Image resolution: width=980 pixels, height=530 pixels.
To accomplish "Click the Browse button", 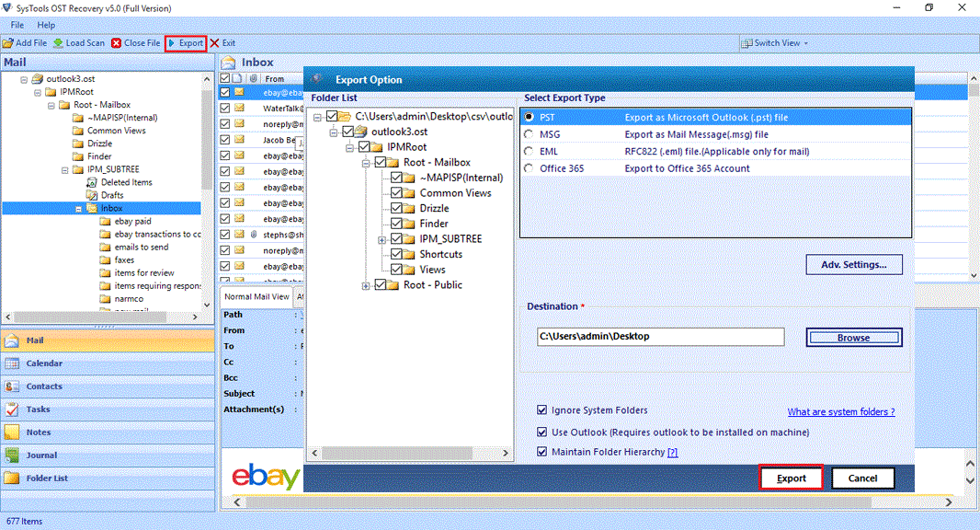I will [854, 338].
